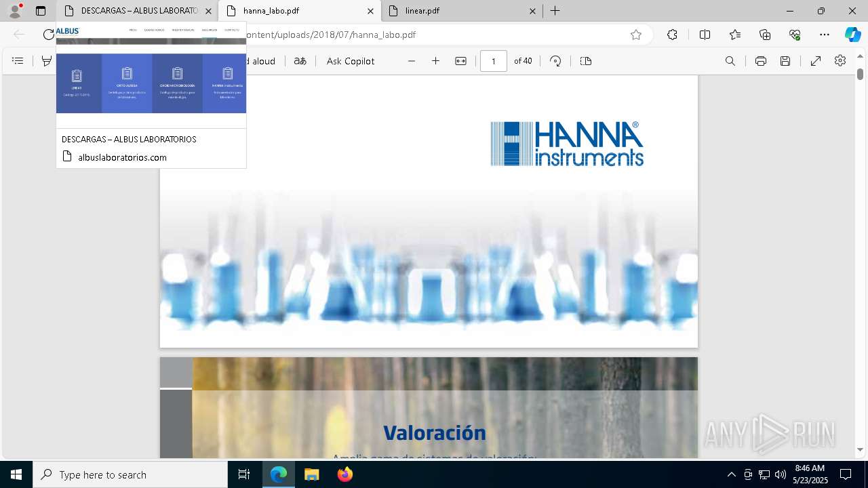Open File Explorer from taskbar
868x488 pixels.
point(311,474)
